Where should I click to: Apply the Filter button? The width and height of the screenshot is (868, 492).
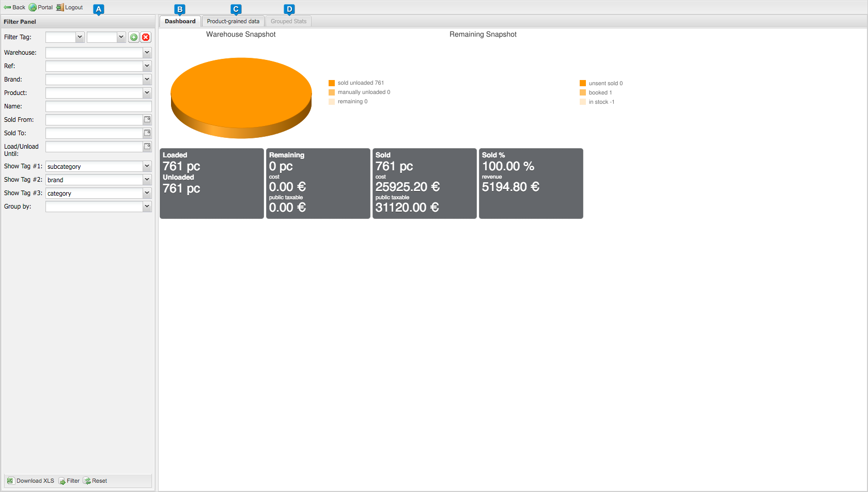(69, 481)
